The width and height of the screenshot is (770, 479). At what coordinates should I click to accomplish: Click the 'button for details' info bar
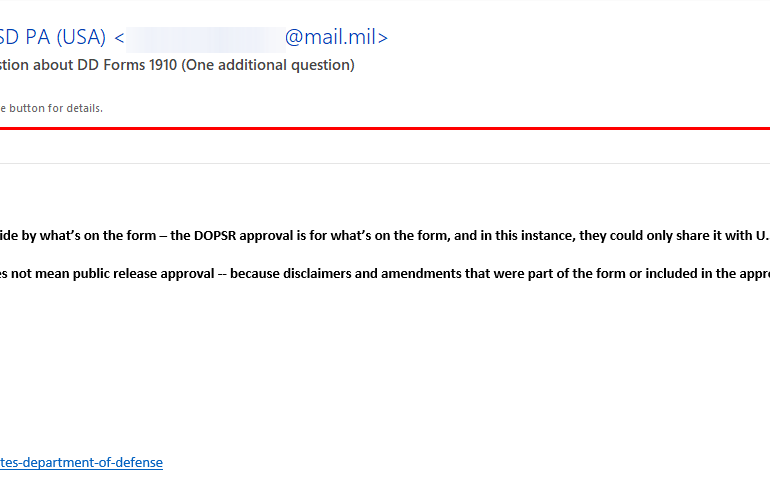point(52,108)
